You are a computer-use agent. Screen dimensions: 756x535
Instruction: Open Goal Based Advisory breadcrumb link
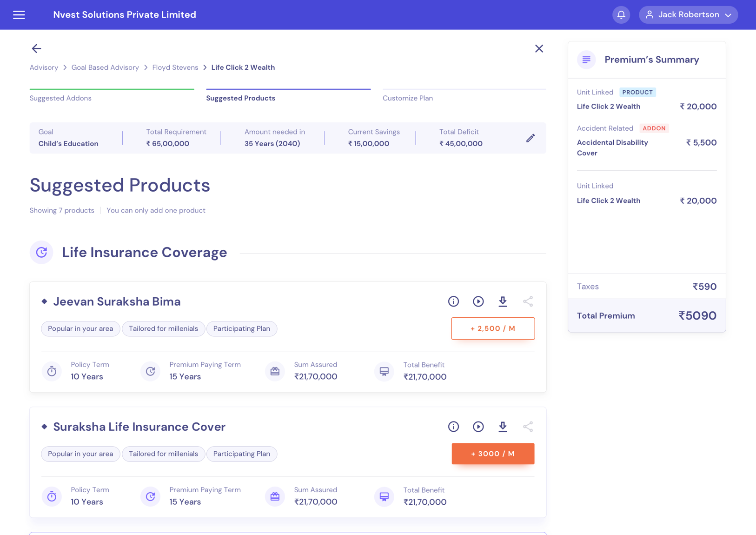[105, 67]
